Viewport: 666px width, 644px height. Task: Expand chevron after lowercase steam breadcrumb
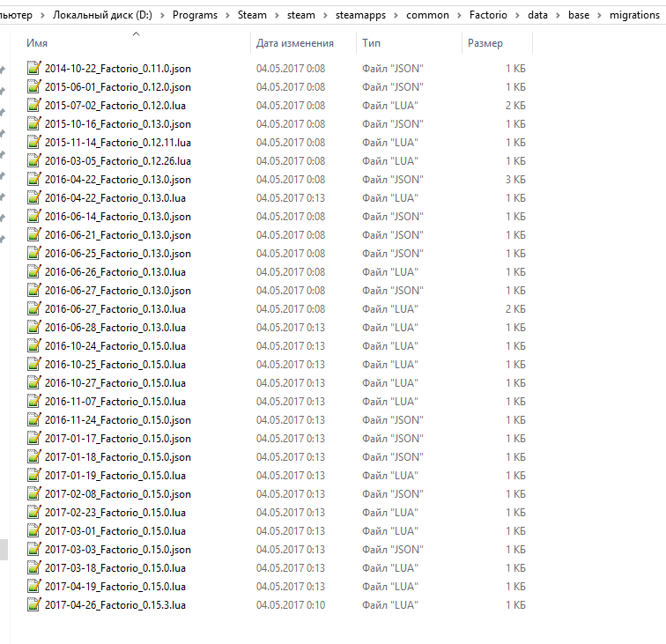click(325, 16)
